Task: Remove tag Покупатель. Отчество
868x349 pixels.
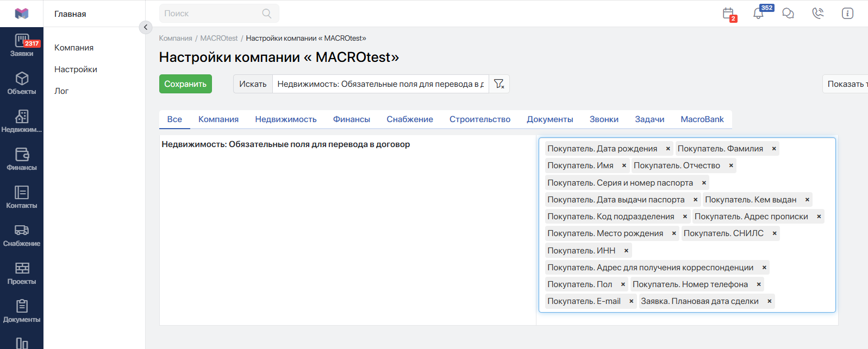Action: (731, 166)
